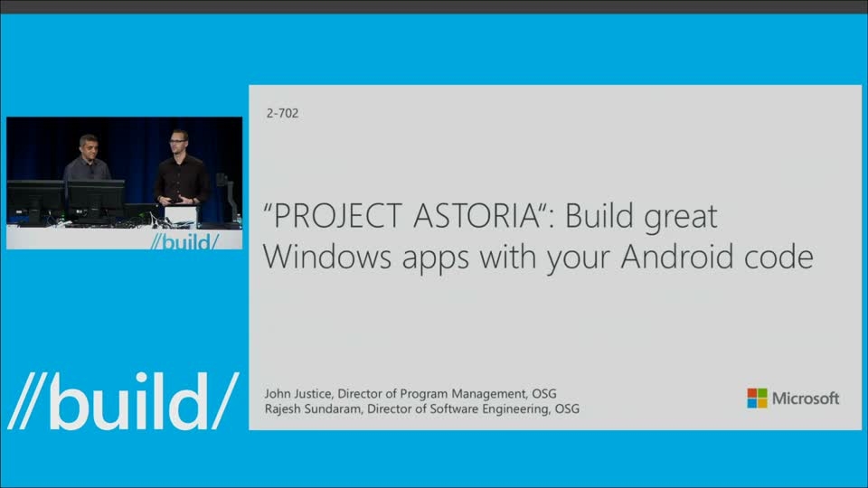Viewport: 868px width, 488px height.
Task: Click the small //build/ logo in video
Action: tap(184, 242)
